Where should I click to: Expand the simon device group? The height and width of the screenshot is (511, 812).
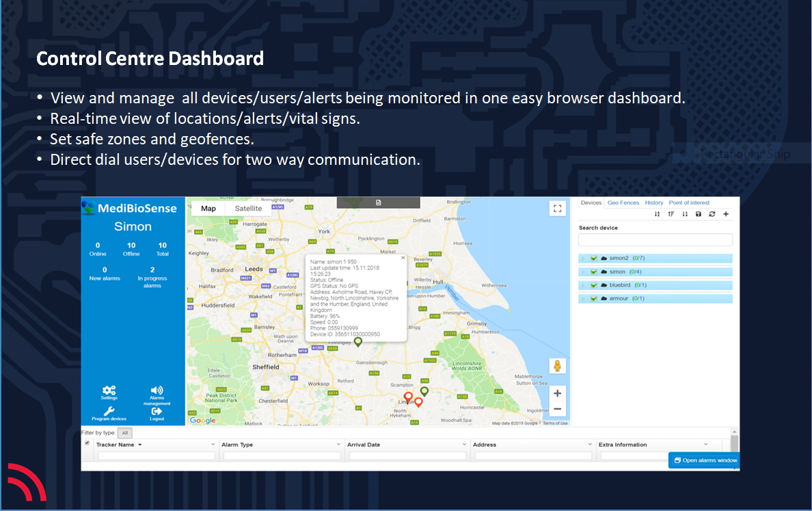(x=583, y=272)
